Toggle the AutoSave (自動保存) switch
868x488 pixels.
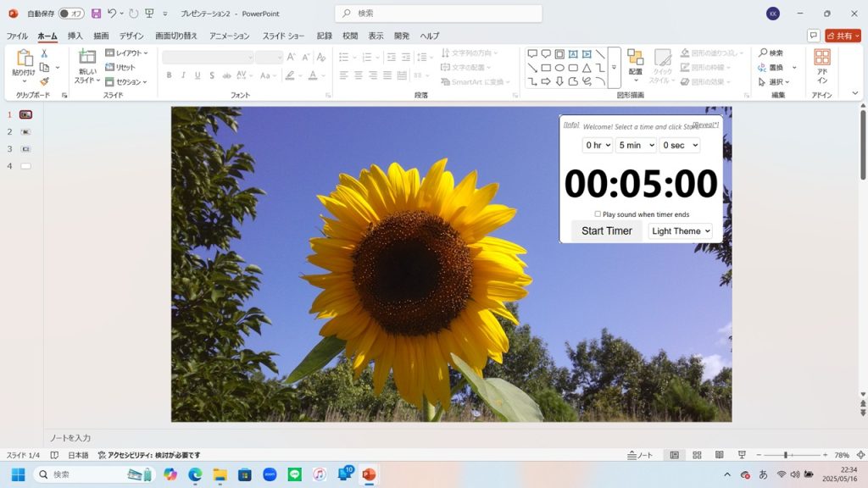point(71,14)
